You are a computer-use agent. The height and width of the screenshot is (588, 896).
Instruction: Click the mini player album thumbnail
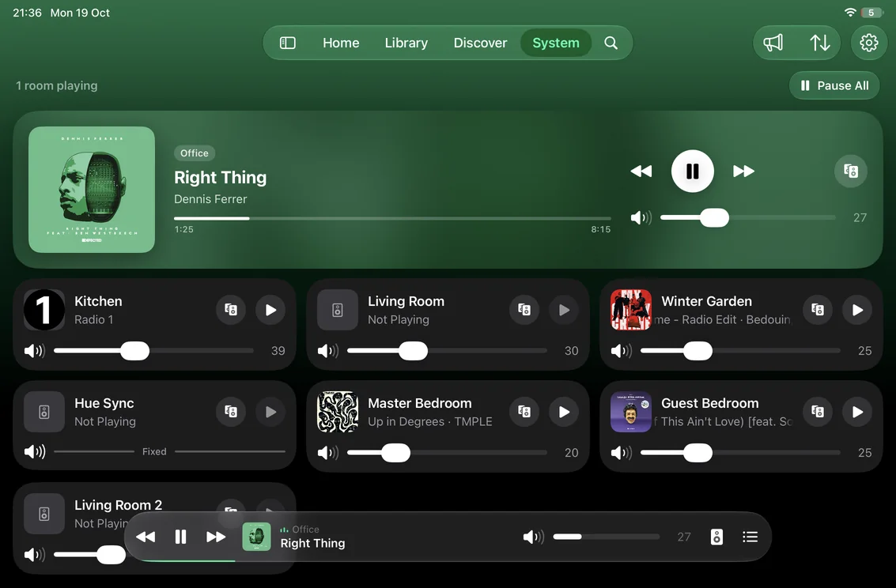point(256,537)
